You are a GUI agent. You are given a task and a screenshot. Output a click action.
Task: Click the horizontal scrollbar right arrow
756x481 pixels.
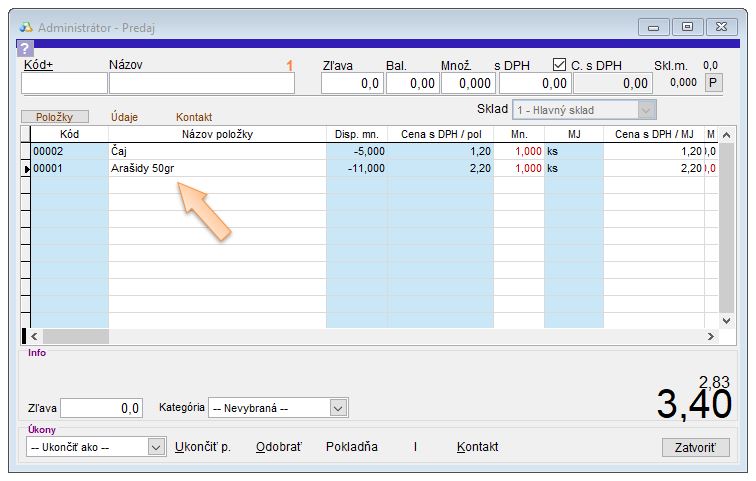tap(711, 337)
